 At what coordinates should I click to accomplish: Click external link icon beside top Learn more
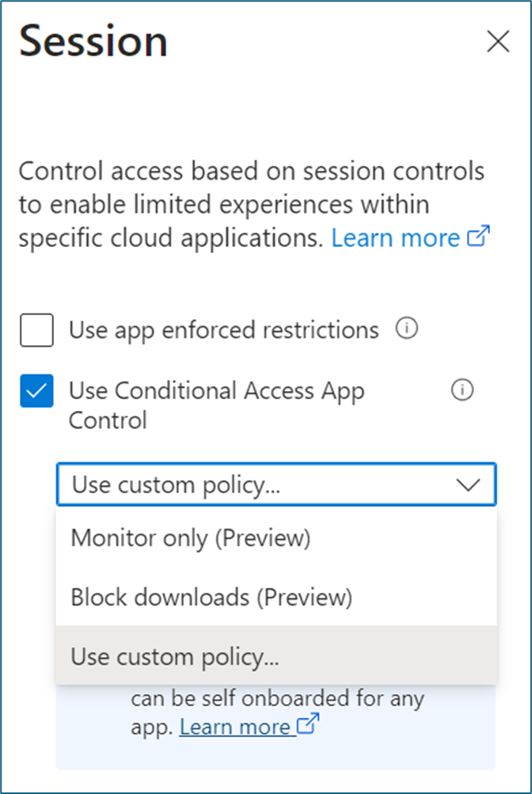coord(481,237)
